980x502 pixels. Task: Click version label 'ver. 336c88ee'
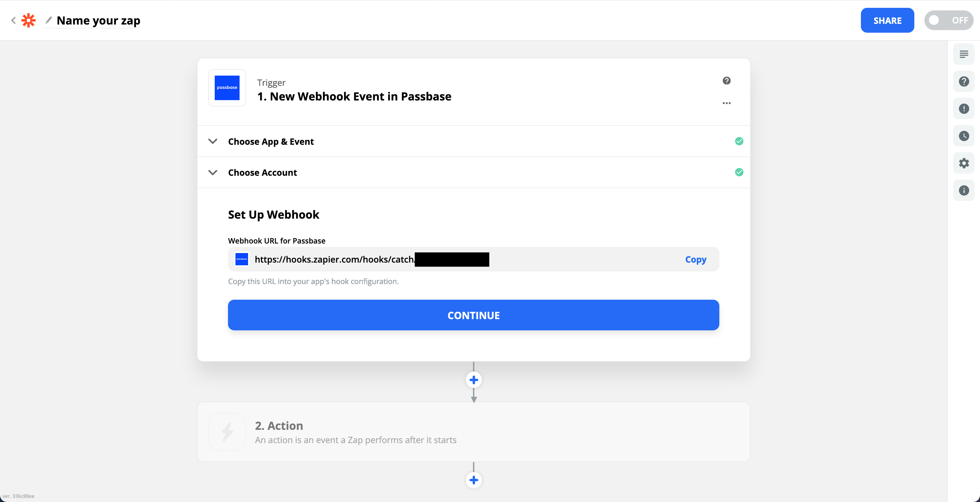18,496
